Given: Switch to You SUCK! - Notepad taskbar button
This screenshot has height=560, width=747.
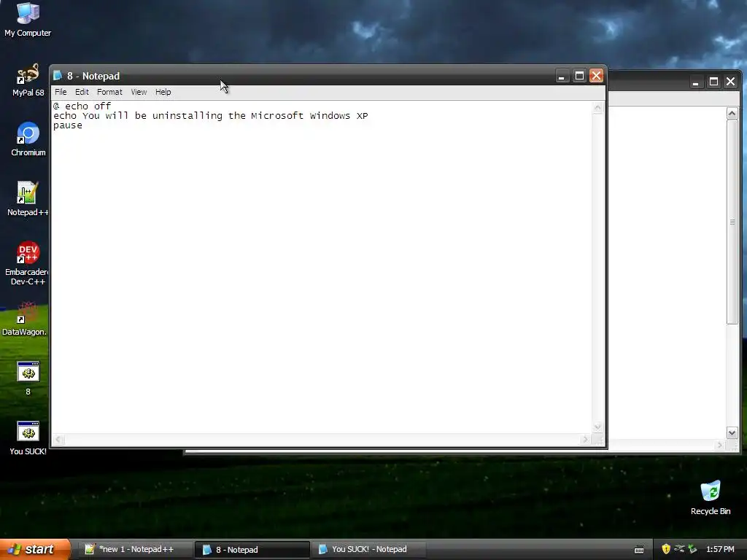Looking at the screenshot, I should tap(368, 549).
